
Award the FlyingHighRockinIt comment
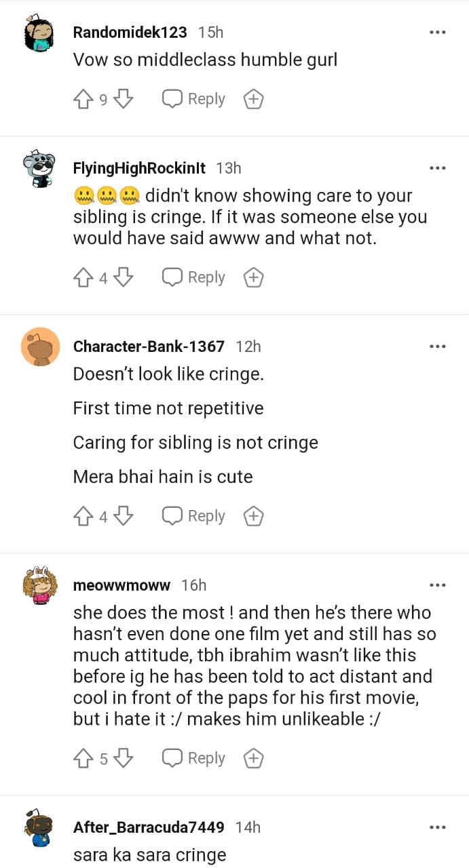pos(253,278)
